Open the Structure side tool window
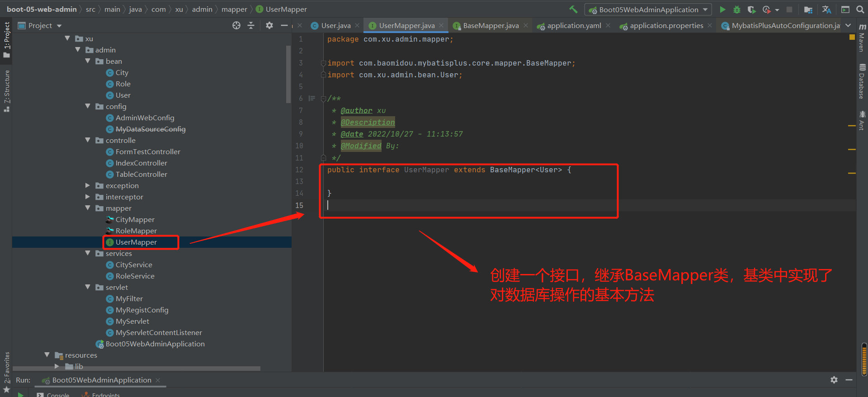Viewport: 868px width, 397px height. coord(6,90)
